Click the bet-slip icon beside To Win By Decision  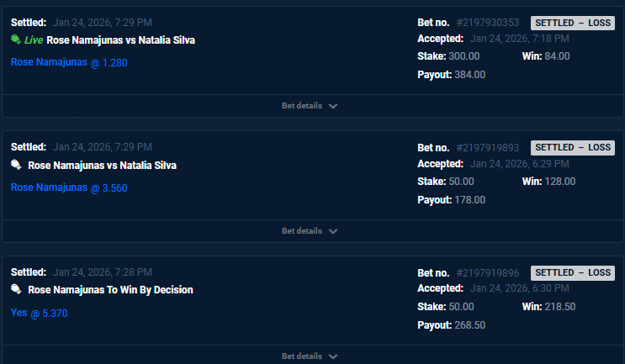[16, 290]
